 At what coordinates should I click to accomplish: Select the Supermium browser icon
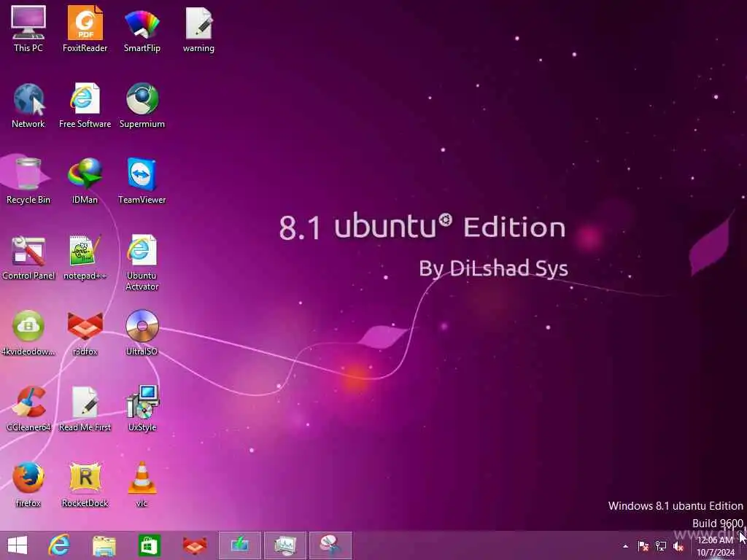click(x=142, y=105)
